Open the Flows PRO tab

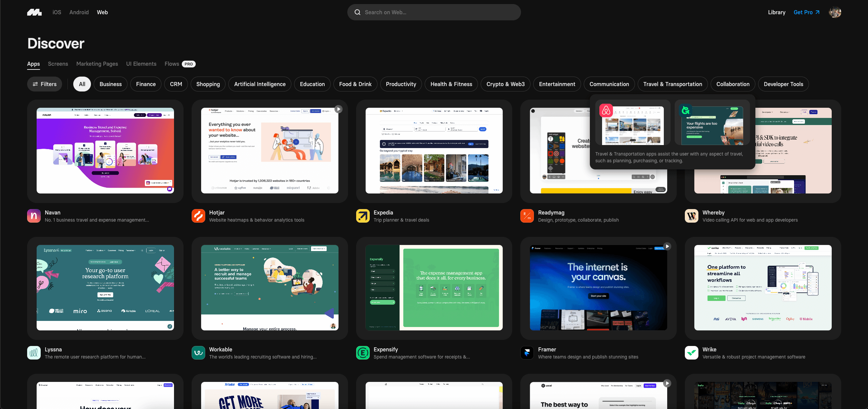point(180,64)
